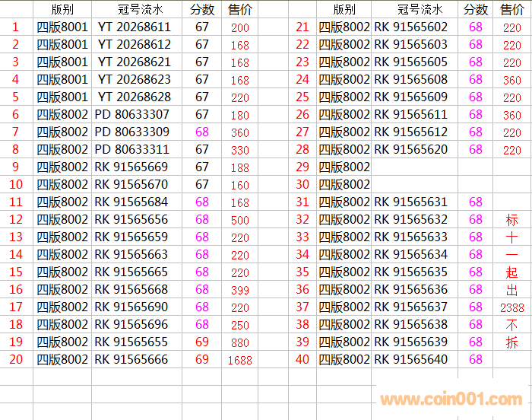Click row number 40 in right table
Screen dimensions: 532x420
(x=302, y=360)
